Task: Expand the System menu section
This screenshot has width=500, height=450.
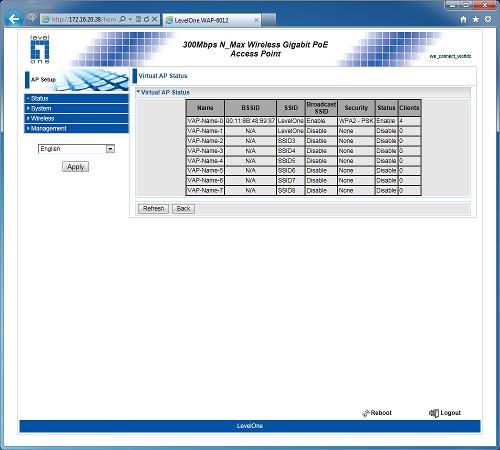Action: point(76,108)
